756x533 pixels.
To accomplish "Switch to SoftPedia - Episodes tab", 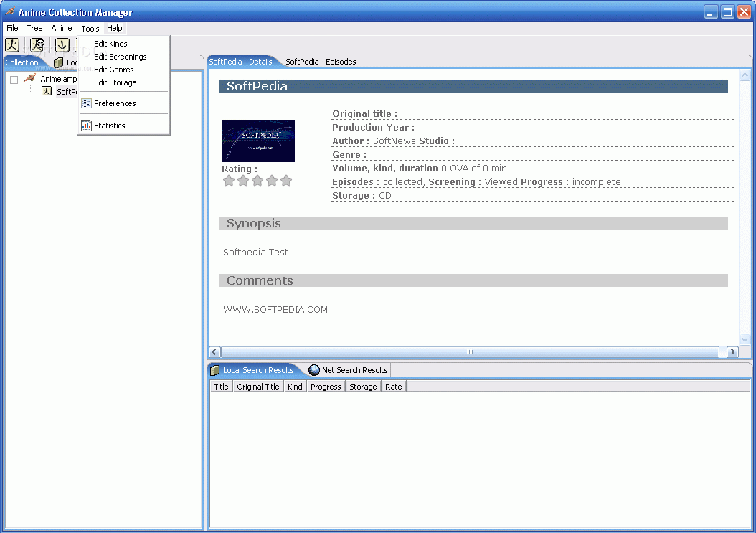I will point(321,62).
